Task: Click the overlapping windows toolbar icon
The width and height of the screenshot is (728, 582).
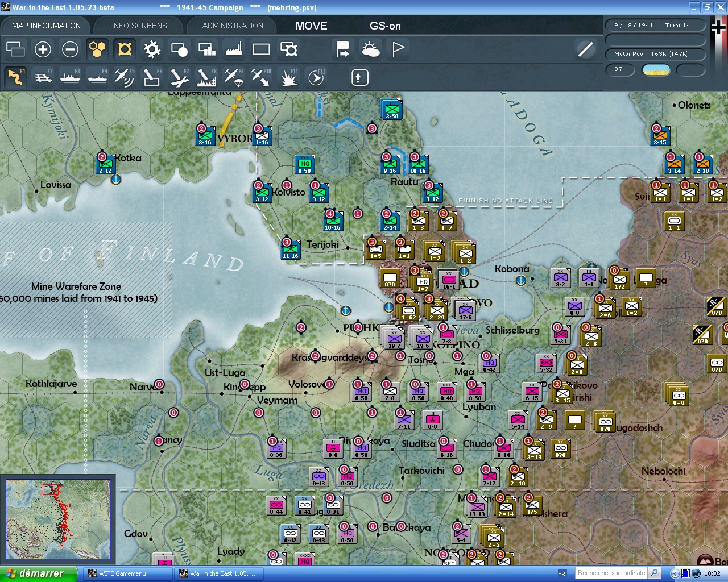Action: click(15, 49)
